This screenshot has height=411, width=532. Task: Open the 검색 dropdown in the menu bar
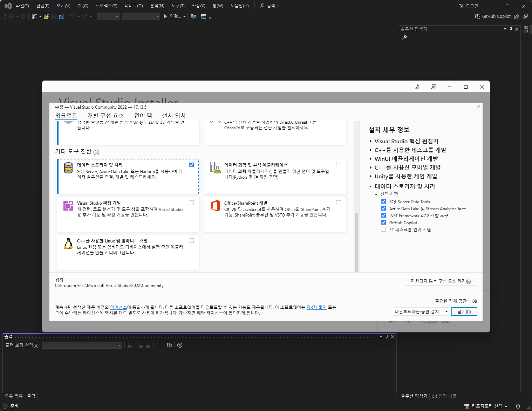pyautogui.click(x=270, y=6)
